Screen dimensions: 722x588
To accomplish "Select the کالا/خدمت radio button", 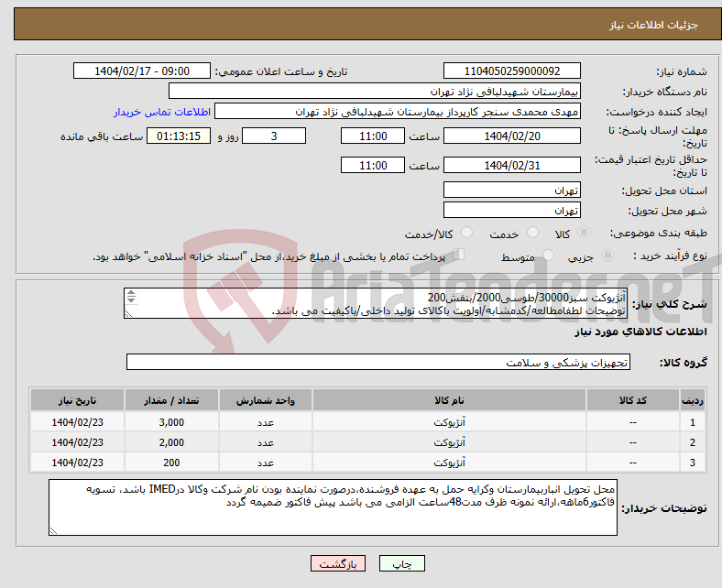I will [x=467, y=233].
